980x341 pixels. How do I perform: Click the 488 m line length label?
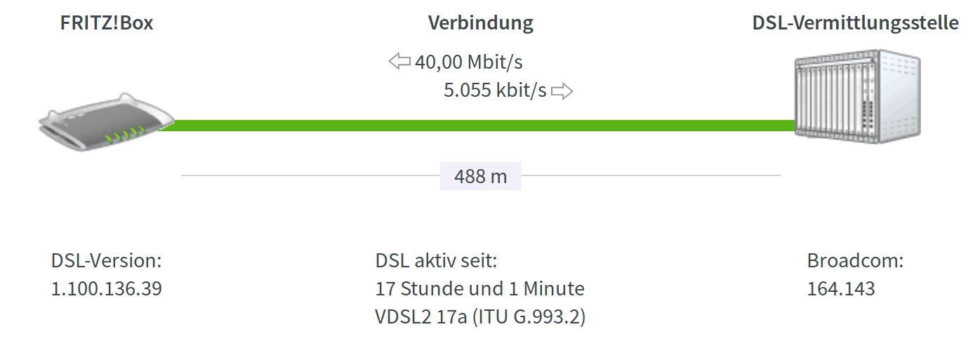(480, 176)
